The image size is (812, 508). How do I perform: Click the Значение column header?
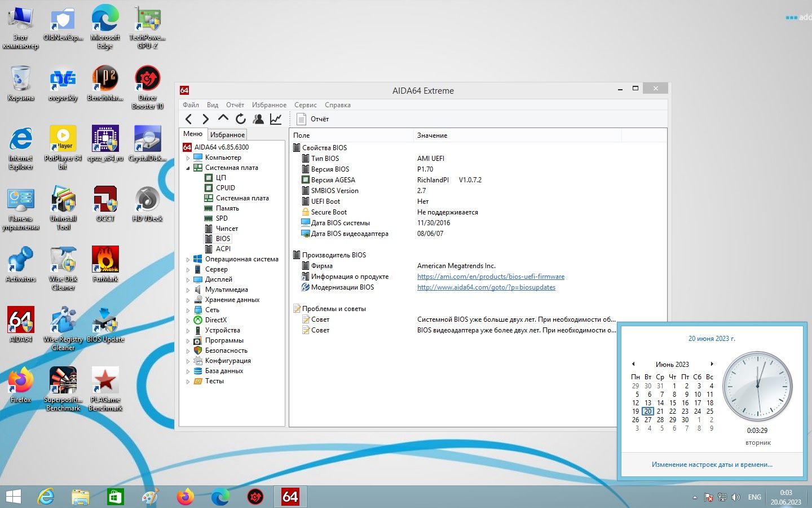[517, 135]
